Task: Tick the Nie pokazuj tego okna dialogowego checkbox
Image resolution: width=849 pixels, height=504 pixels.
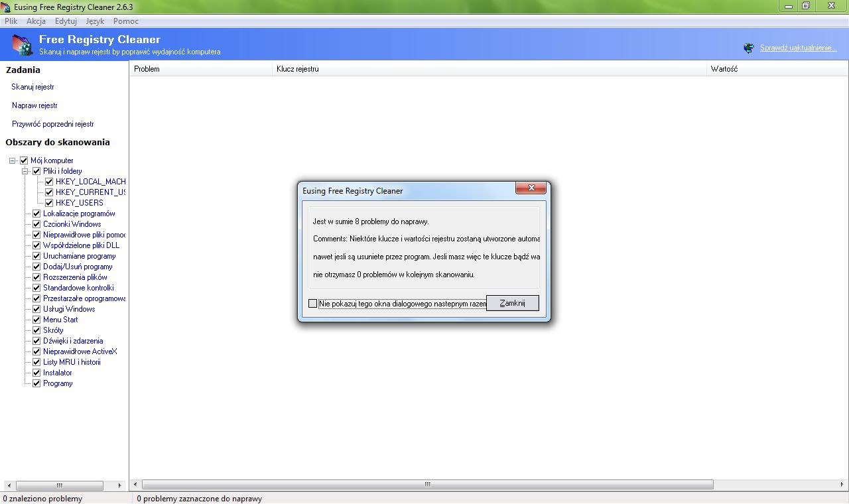Action: [x=313, y=304]
